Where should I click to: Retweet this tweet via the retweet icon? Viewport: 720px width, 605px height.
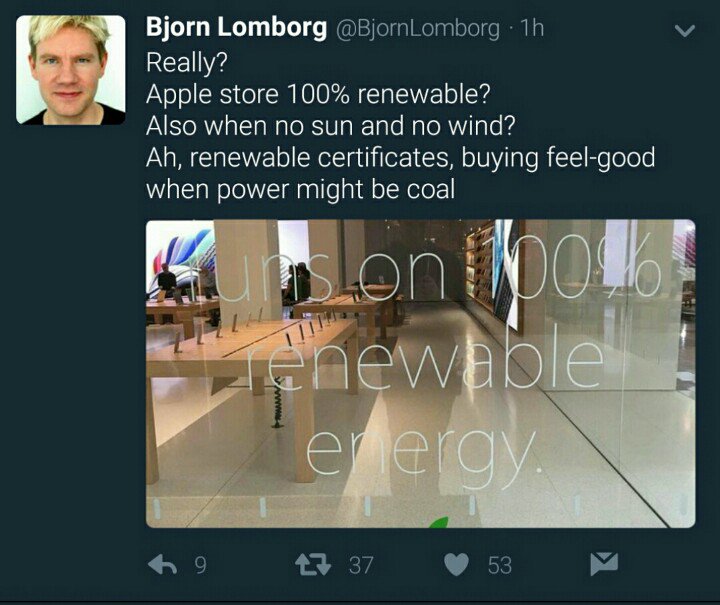[x=313, y=565]
